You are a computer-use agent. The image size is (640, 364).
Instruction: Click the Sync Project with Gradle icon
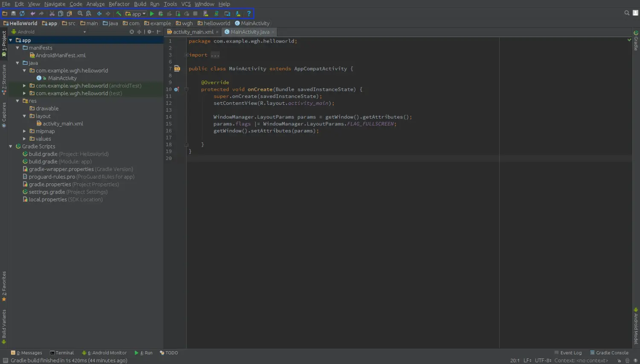[x=216, y=14]
